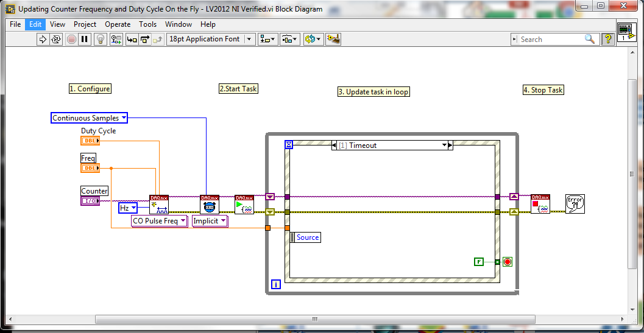Open the Help menu
The width and height of the screenshot is (644, 333).
click(208, 24)
